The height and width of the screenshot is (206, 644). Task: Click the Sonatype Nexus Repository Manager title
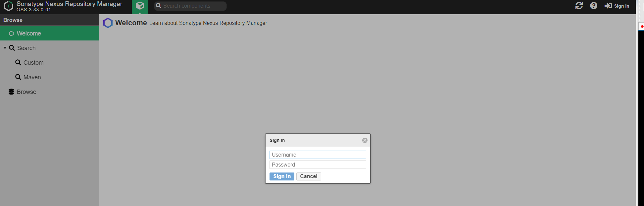pyautogui.click(x=70, y=4)
